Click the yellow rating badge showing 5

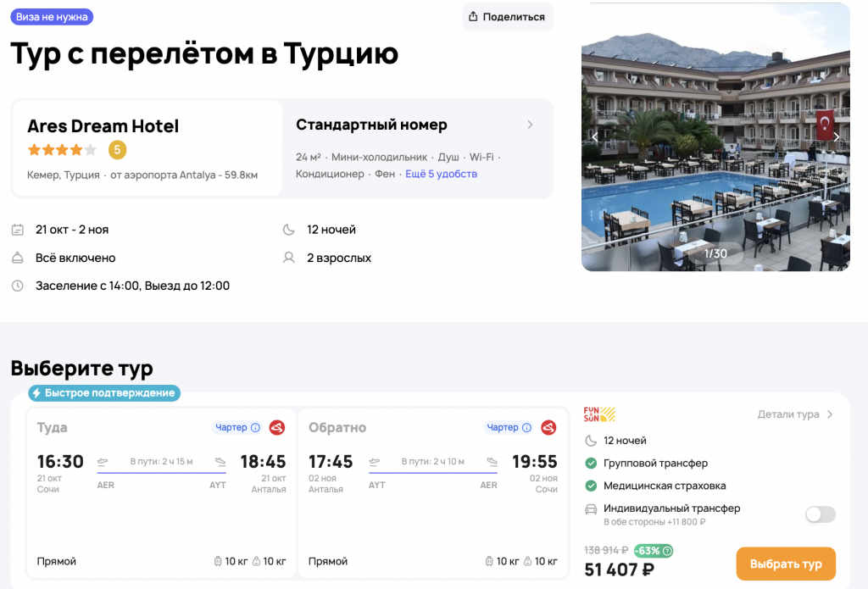coord(117,150)
